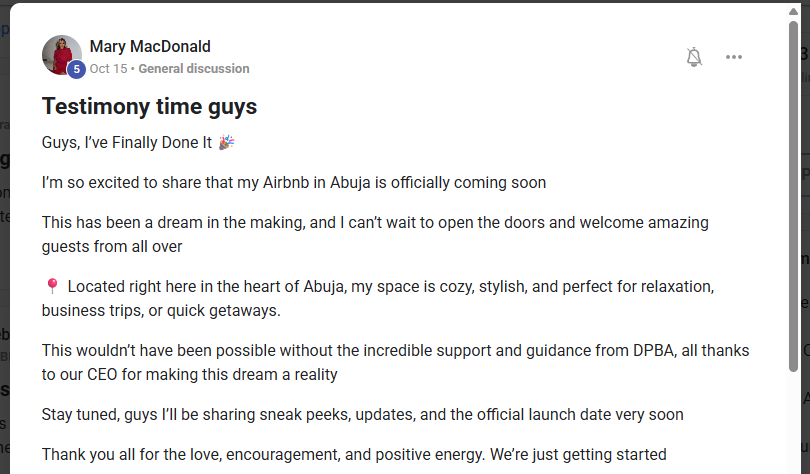Viewport: 810px width, 474px height.
Task: Click the red location pin emoji
Action: pos(52,287)
